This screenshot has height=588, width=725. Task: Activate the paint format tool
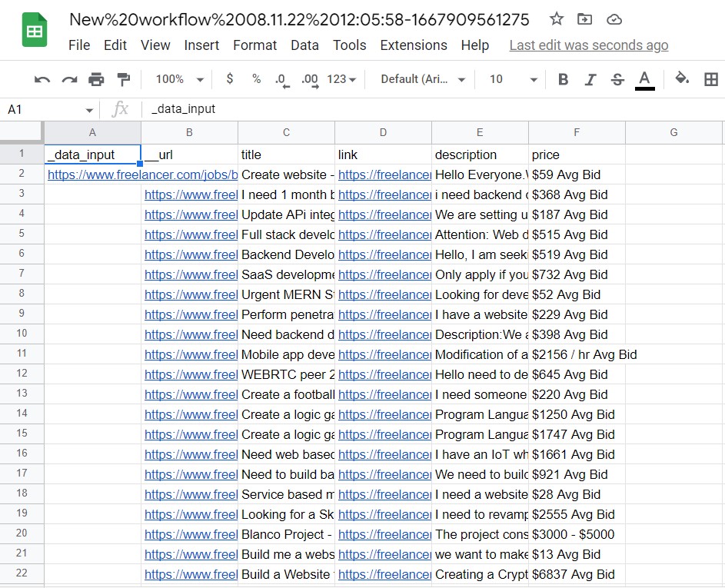(x=124, y=79)
